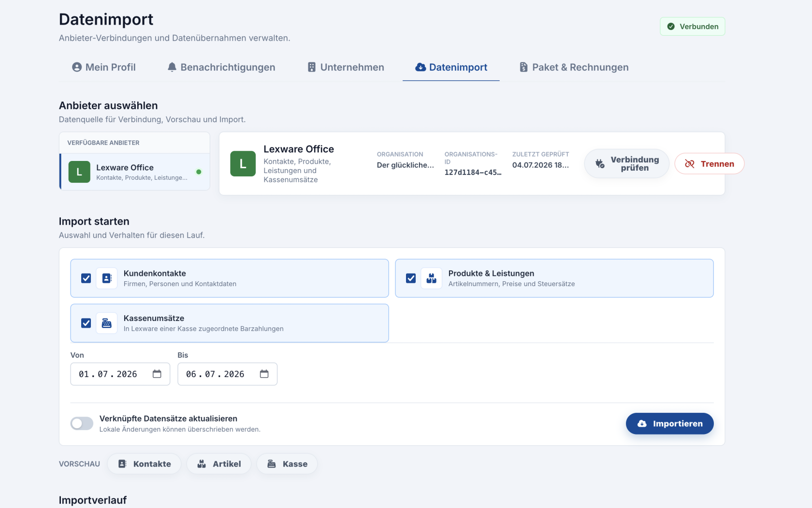Select Lexware Office in available providers list
This screenshot has width=812, height=508.
[x=135, y=172]
